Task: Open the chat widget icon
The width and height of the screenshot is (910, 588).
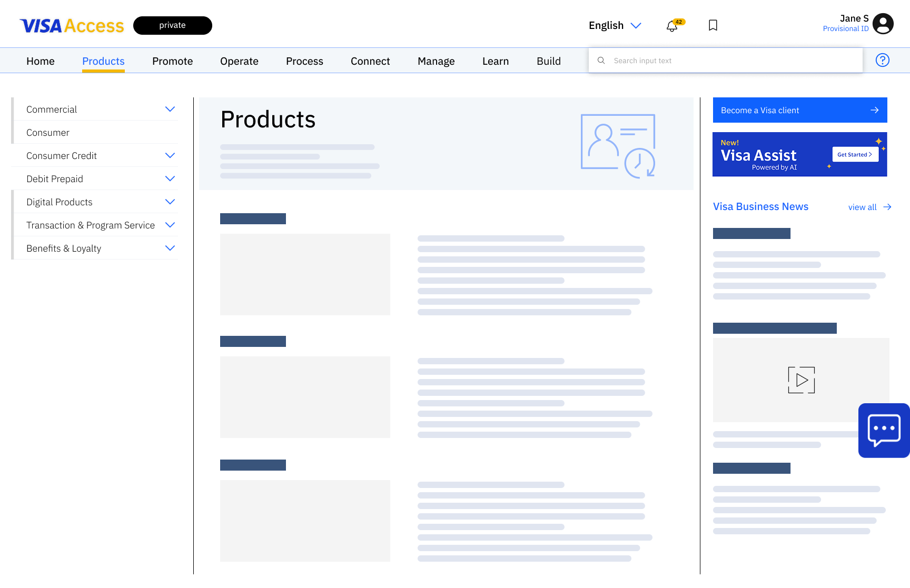Action: pos(884,431)
